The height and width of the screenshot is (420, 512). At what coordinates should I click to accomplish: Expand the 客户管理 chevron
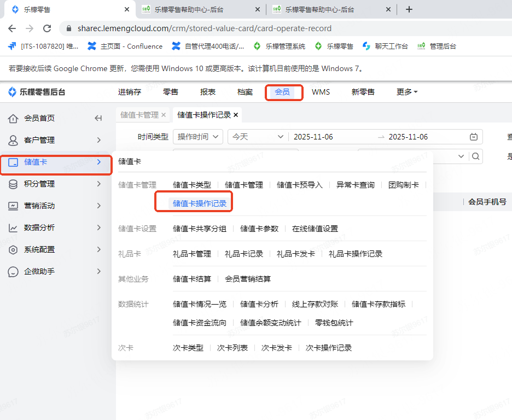(x=98, y=140)
